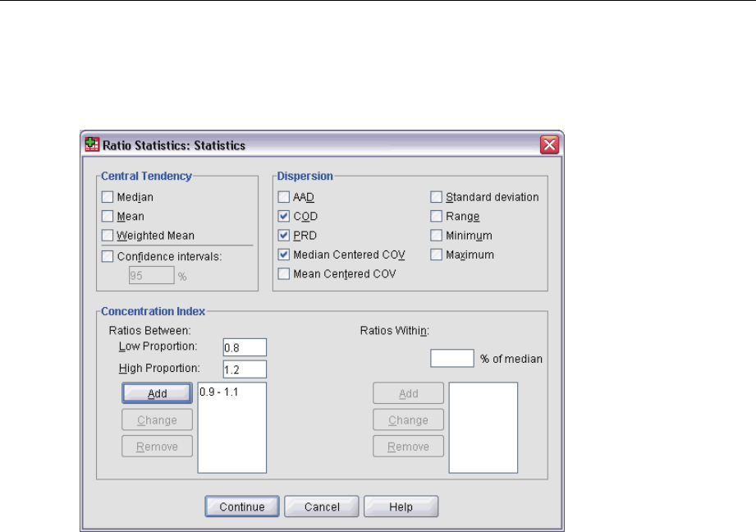Click Remove under Ratios Within
Image resolution: width=756 pixels, height=532 pixels.
[x=409, y=446]
